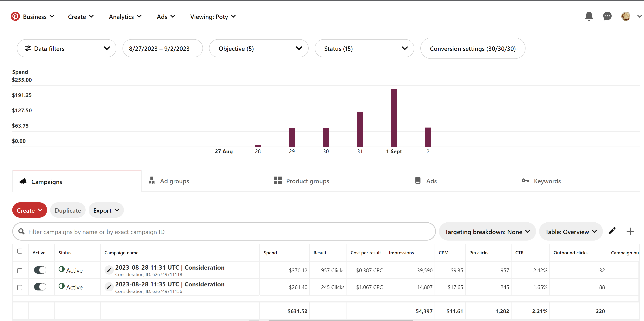Click pencil icon to edit table columns
Screen dimensions: 644x321
[x=612, y=231]
